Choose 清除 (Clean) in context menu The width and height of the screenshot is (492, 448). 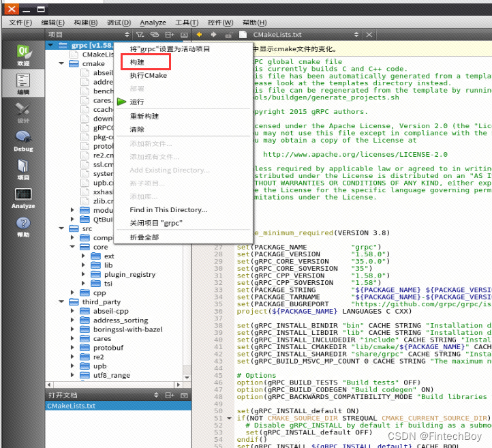click(184, 130)
